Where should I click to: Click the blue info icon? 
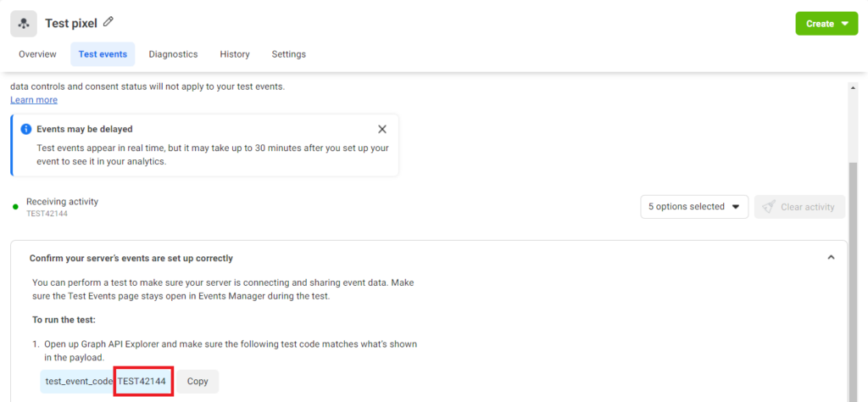25,130
